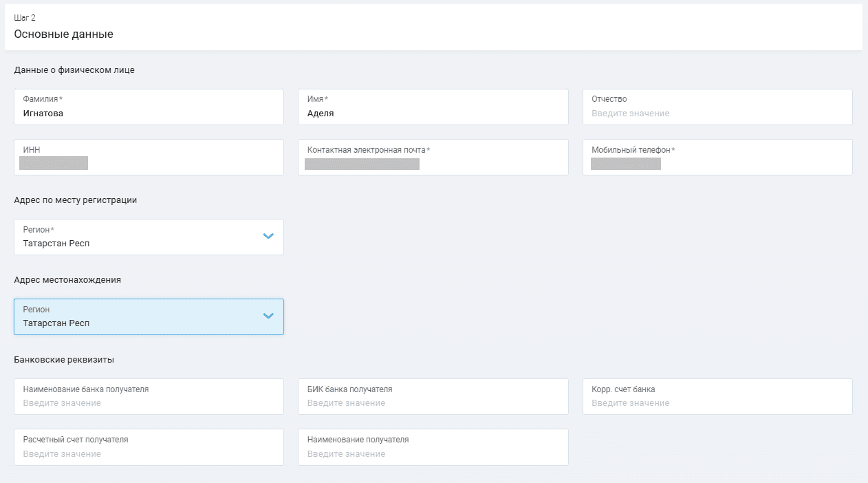Focus the Мобильный телефон field
Viewport: 868px width, 483px height.
(717, 157)
